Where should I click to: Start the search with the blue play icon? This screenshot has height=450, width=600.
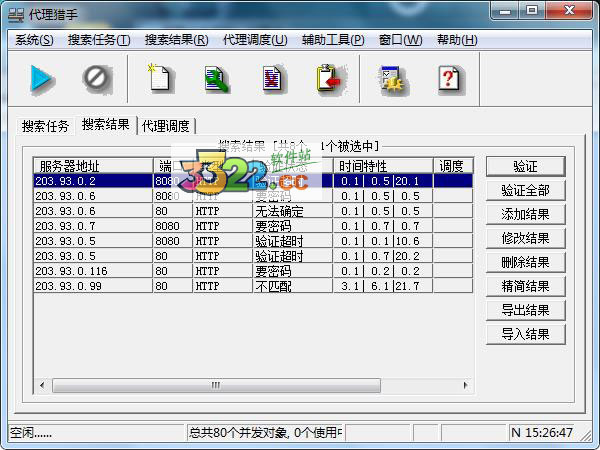(x=41, y=79)
